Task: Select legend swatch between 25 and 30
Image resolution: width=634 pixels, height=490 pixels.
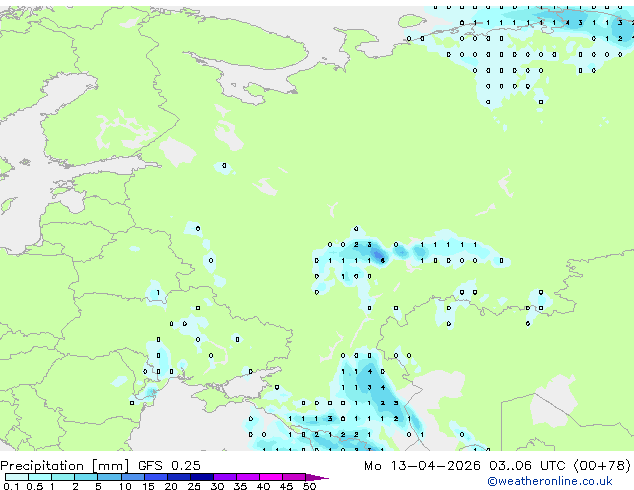Action: (x=201, y=477)
